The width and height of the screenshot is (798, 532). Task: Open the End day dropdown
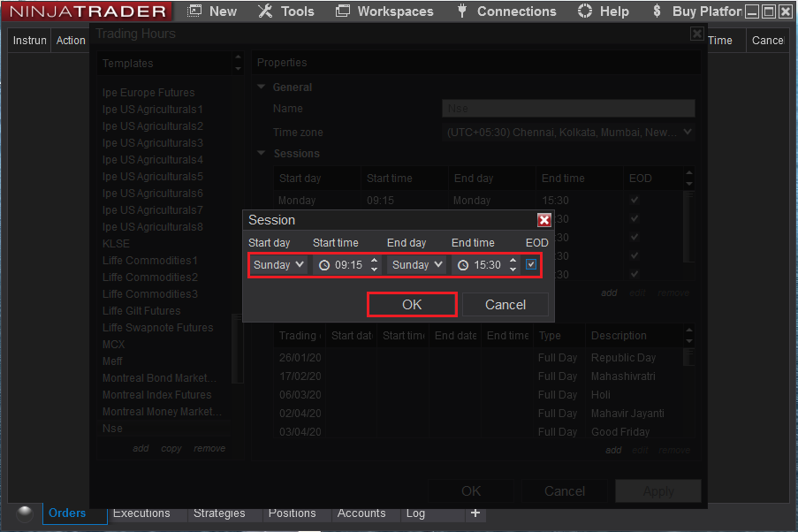click(417, 265)
